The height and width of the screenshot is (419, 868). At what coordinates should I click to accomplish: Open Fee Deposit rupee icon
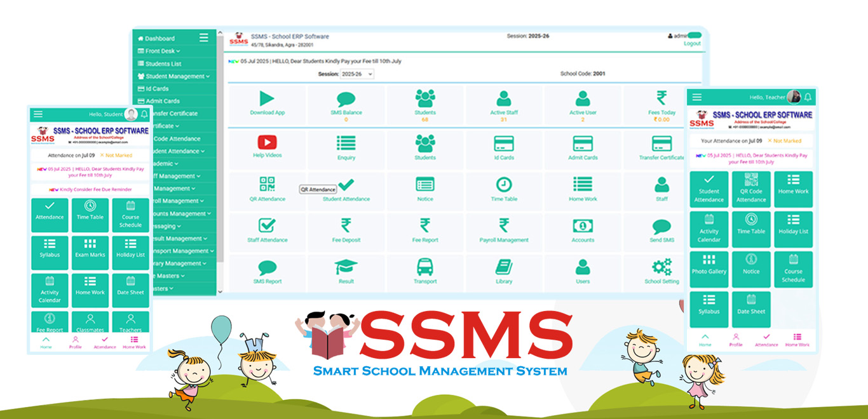click(346, 226)
